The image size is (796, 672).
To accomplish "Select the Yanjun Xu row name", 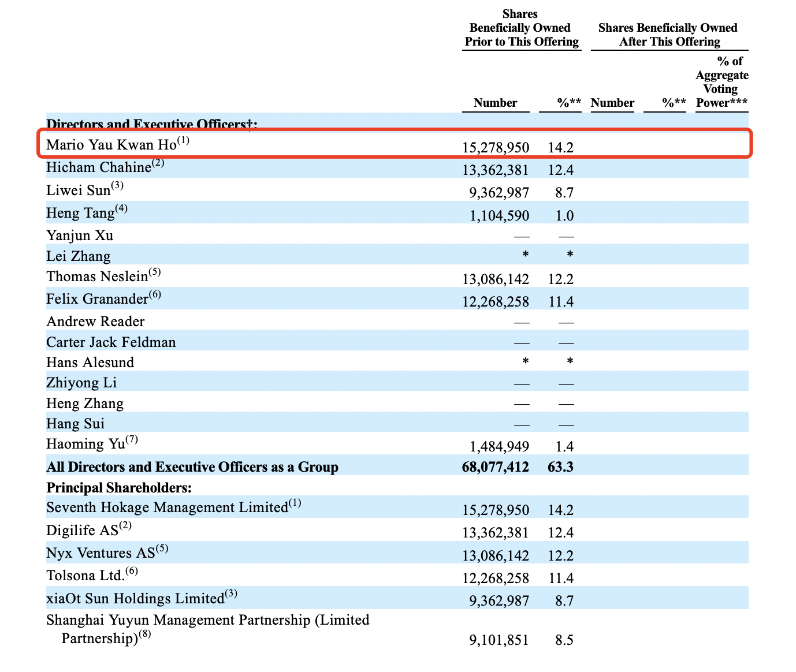I will pos(80,236).
